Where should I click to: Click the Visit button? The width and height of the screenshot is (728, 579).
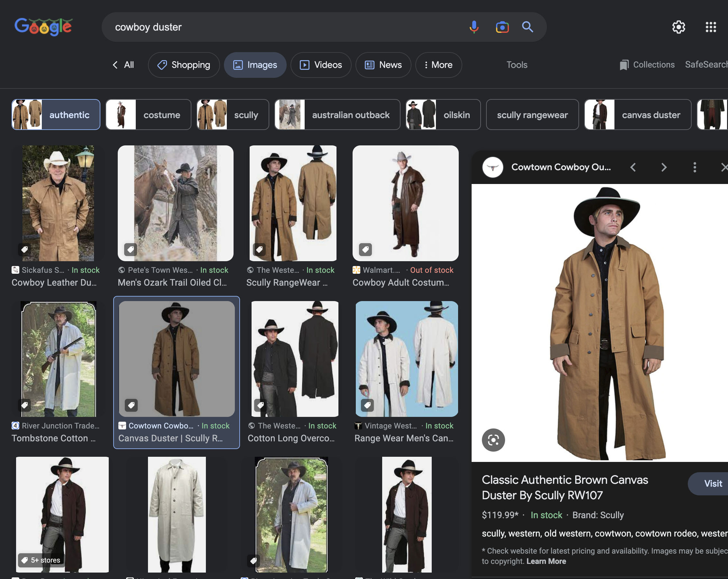(709, 483)
